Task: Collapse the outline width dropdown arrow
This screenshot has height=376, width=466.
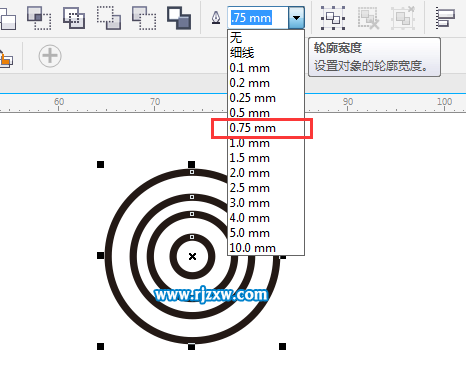Action: point(296,18)
